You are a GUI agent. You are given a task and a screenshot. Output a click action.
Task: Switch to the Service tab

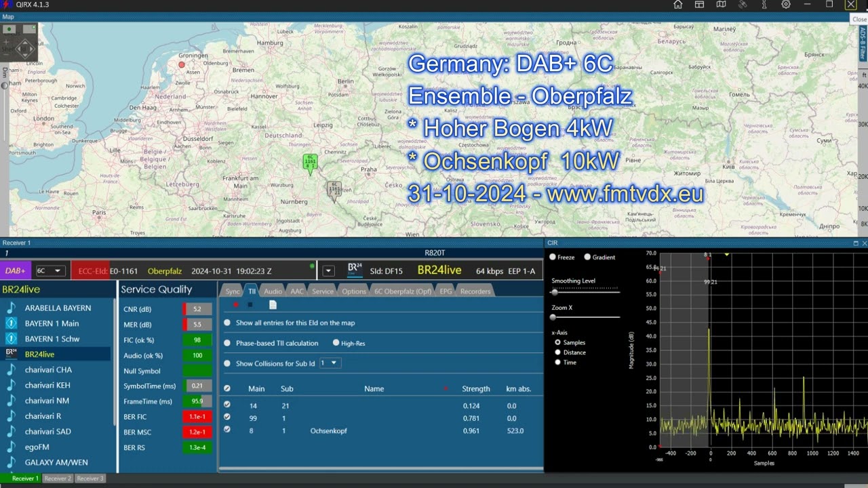pyautogui.click(x=323, y=291)
